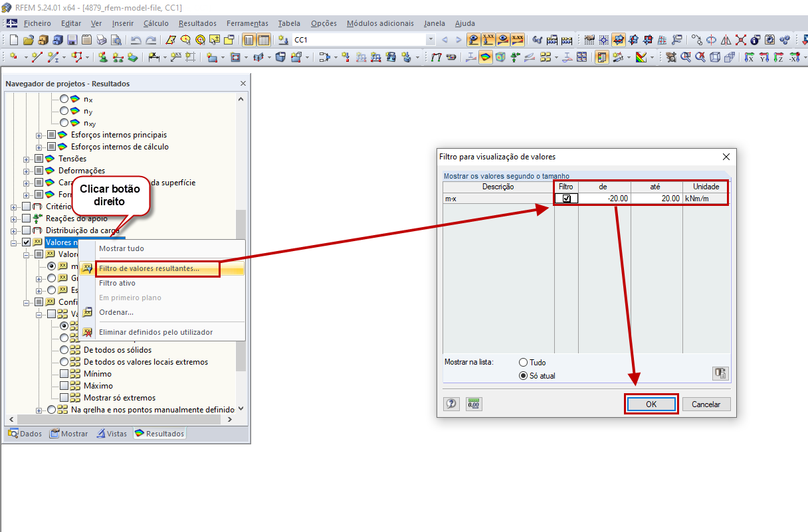Click the 0.00 decimal places icon
Image resolution: width=808 pixels, height=532 pixels.
click(474, 404)
